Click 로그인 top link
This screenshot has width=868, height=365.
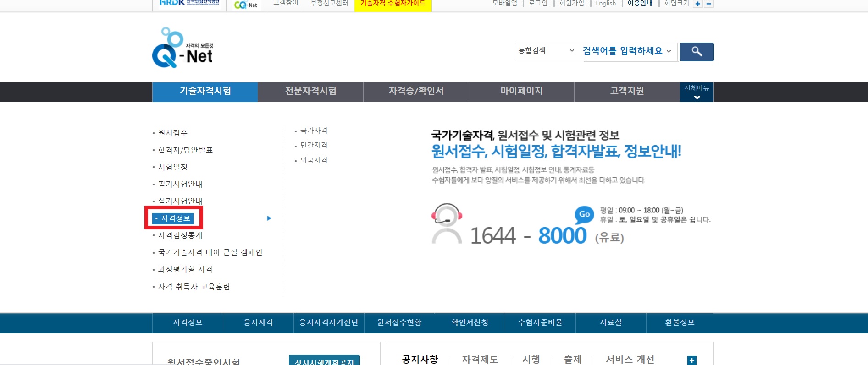538,3
